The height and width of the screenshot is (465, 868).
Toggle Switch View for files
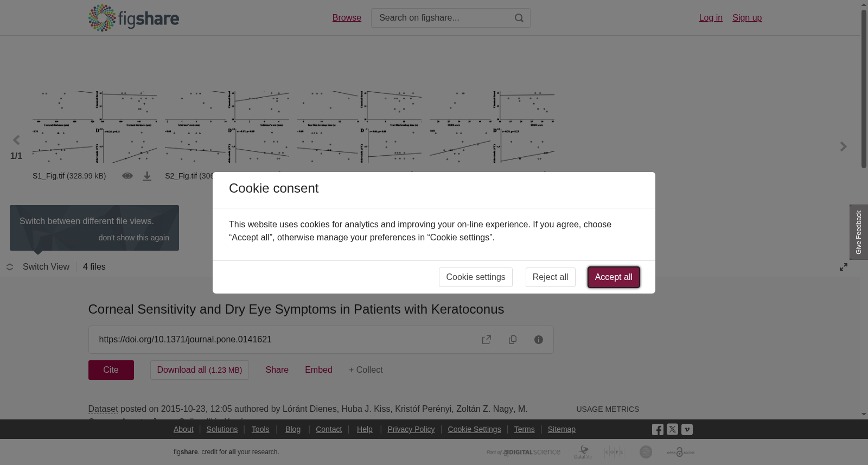(38, 267)
